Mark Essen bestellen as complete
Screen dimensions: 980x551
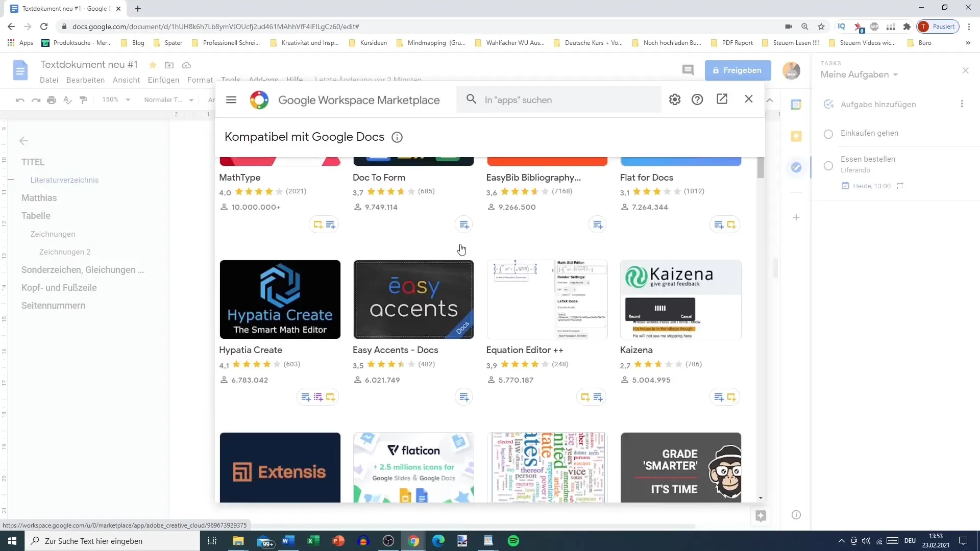[x=828, y=166]
